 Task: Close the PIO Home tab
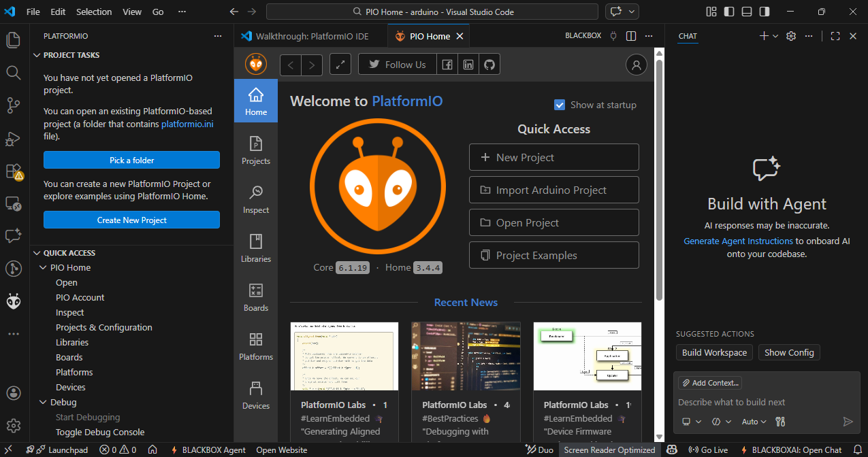pyautogui.click(x=460, y=36)
